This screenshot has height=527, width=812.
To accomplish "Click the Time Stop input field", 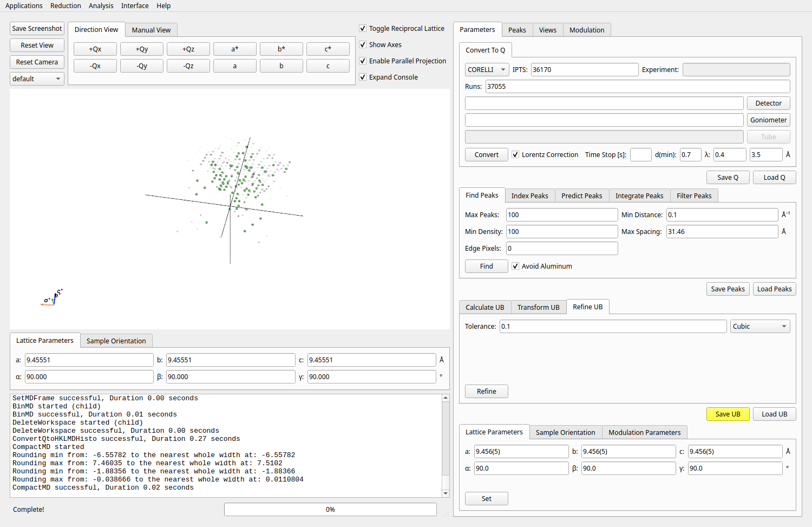I will tap(641, 154).
